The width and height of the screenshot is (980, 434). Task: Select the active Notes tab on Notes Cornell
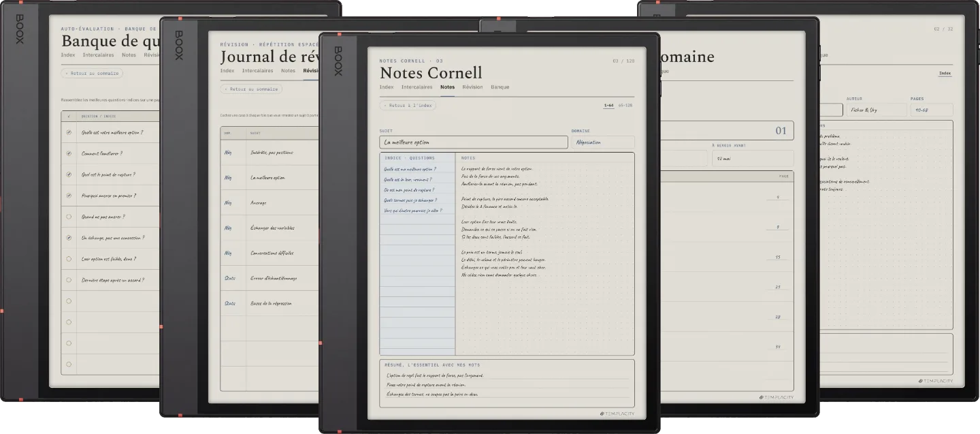pos(448,87)
